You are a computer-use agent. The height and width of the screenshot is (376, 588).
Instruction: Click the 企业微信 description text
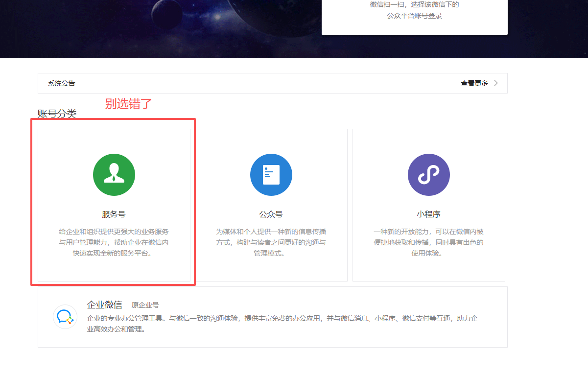(x=282, y=324)
